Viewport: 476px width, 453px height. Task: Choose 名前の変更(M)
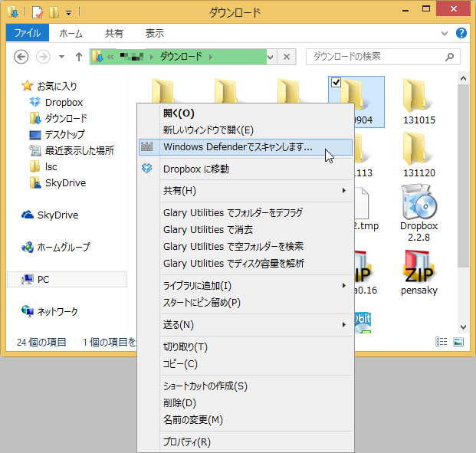(245, 420)
